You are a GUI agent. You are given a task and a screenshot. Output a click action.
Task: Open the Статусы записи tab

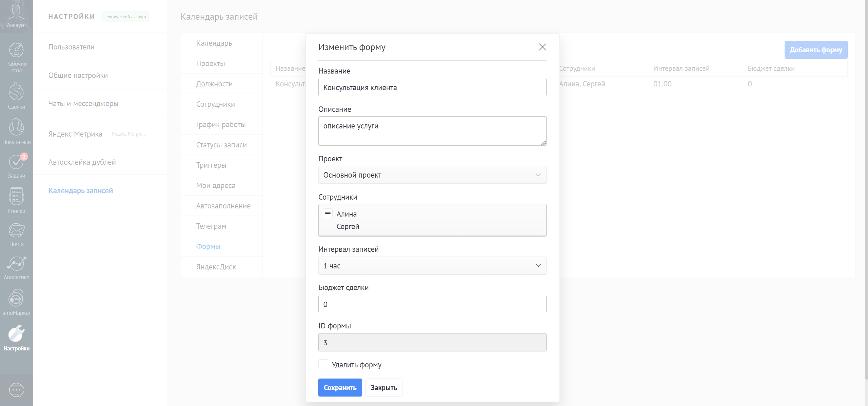(221, 145)
